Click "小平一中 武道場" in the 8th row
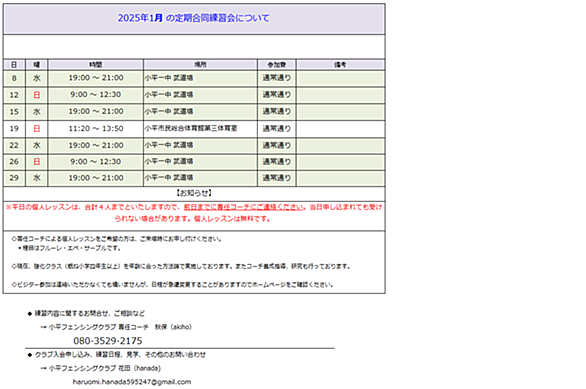Image resolution: width=586 pixels, height=389 pixels. click(169, 78)
